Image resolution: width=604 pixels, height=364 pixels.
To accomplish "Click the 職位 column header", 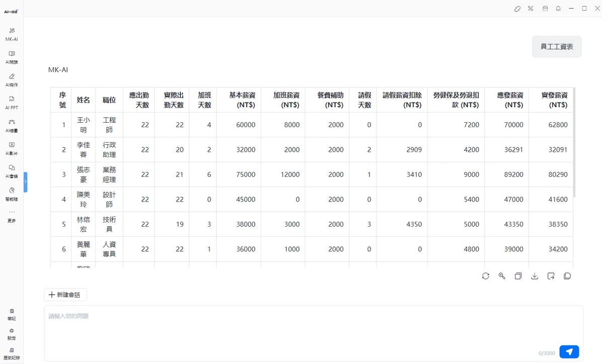I will click(x=109, y=100).
